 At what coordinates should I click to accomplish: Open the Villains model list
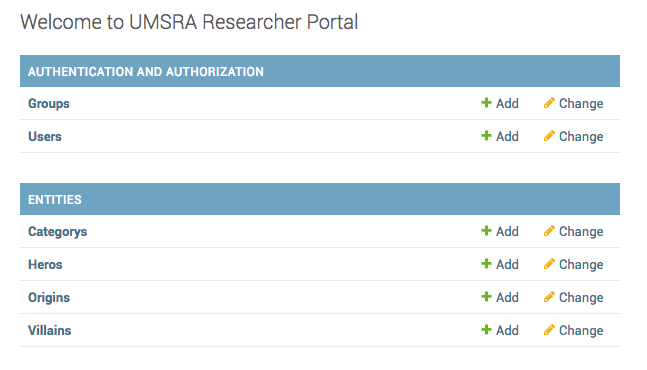click(50, 330)
